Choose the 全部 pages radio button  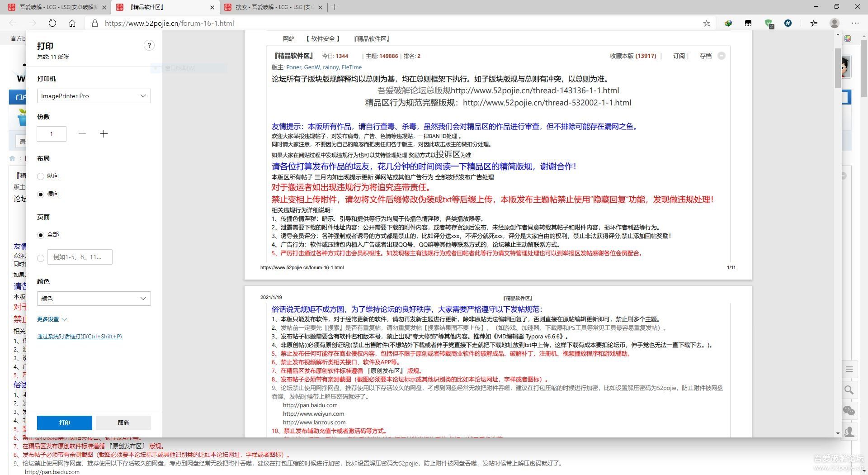(41, 235)
